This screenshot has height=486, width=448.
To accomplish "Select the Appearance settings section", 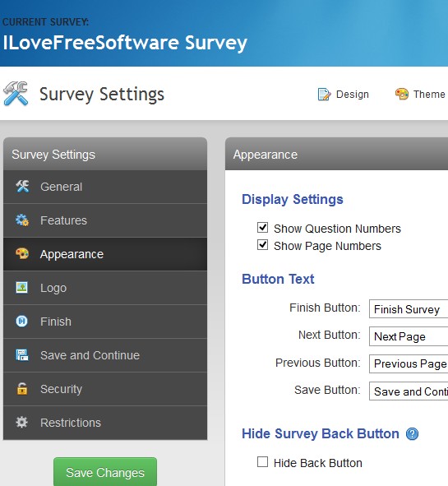I will (105, 254).
